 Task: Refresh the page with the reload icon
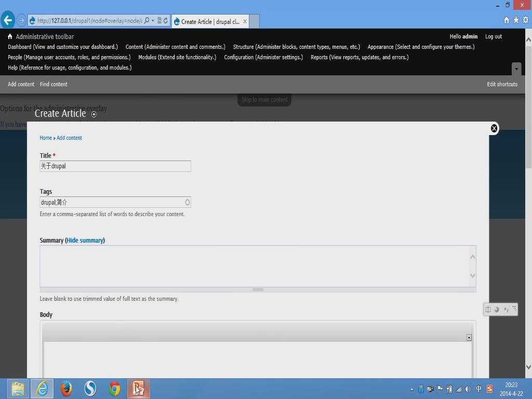[166, 21]
